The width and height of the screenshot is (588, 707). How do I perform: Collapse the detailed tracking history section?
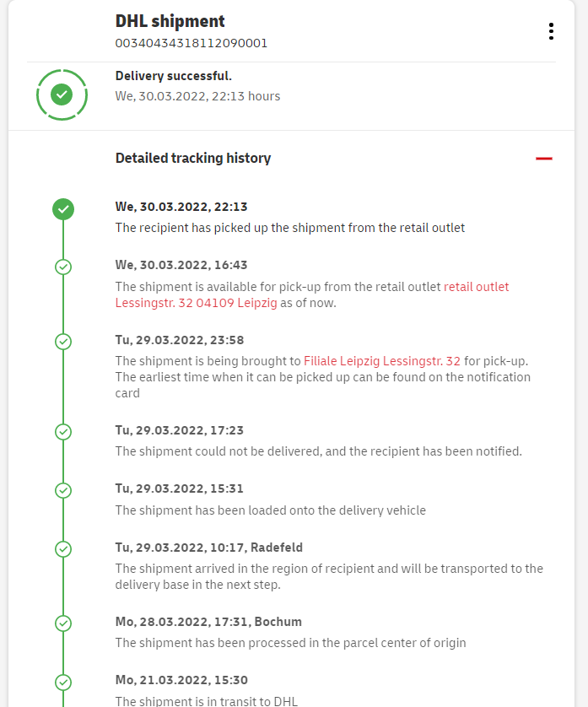point(544,158)
